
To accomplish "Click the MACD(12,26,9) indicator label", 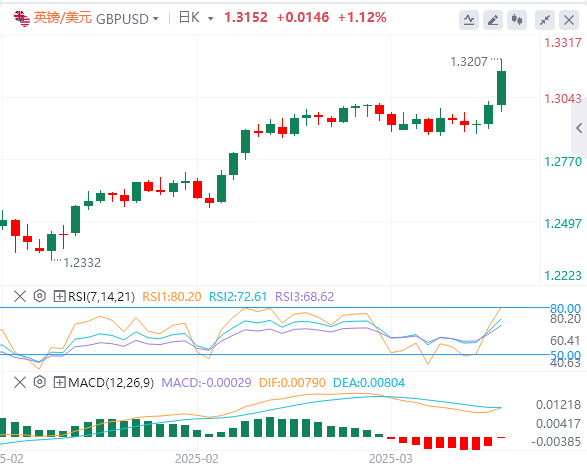I will tap(111, 383).
